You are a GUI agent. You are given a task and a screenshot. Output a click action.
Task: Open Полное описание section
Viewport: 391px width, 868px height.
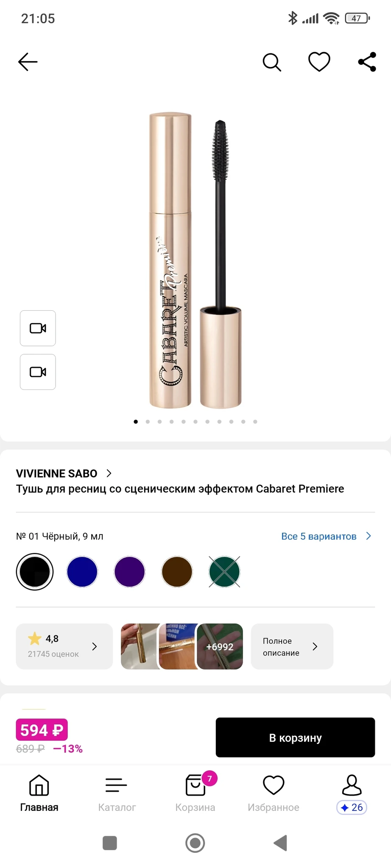pyautogui.click(x=292, y=646)
